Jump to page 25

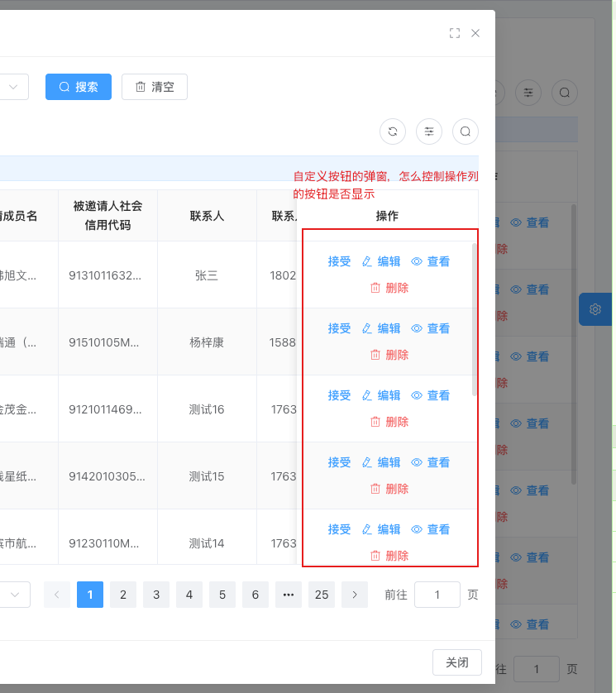(x=322, y=595)
